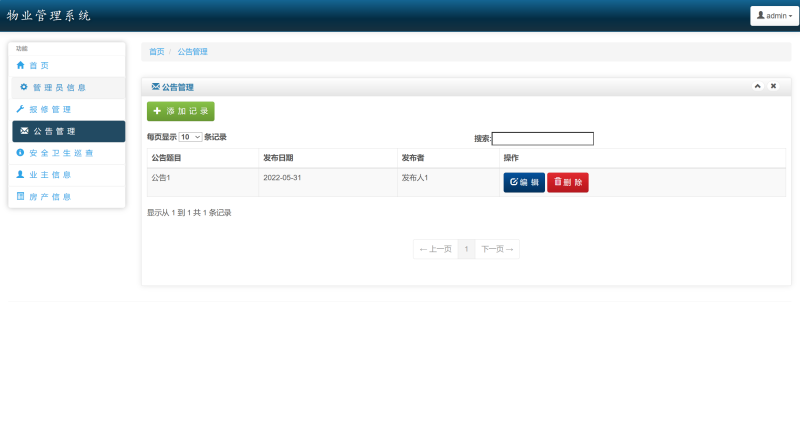Click the 物业管理系统 title
This screenshot has width=800, height=427.
(x=48, y=16)
